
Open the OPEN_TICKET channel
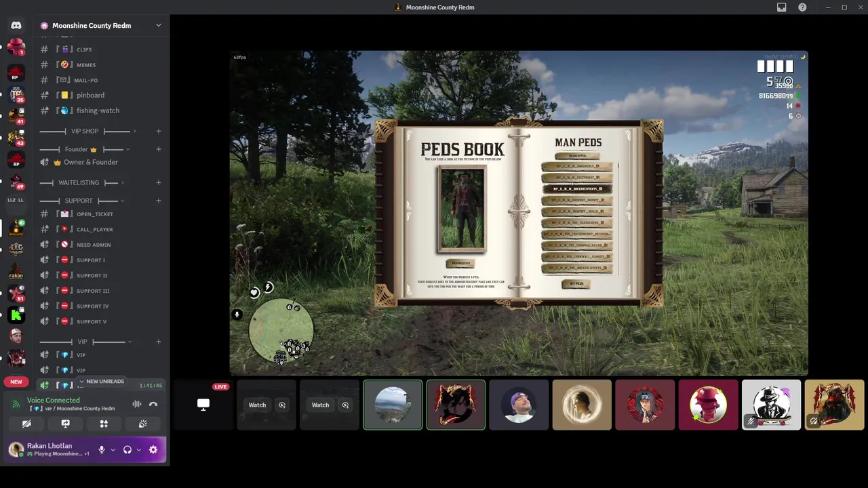[102, 214]
